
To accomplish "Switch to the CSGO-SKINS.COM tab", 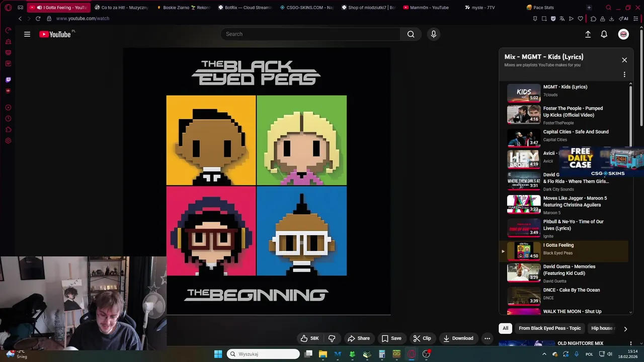I will coord(306,8).
